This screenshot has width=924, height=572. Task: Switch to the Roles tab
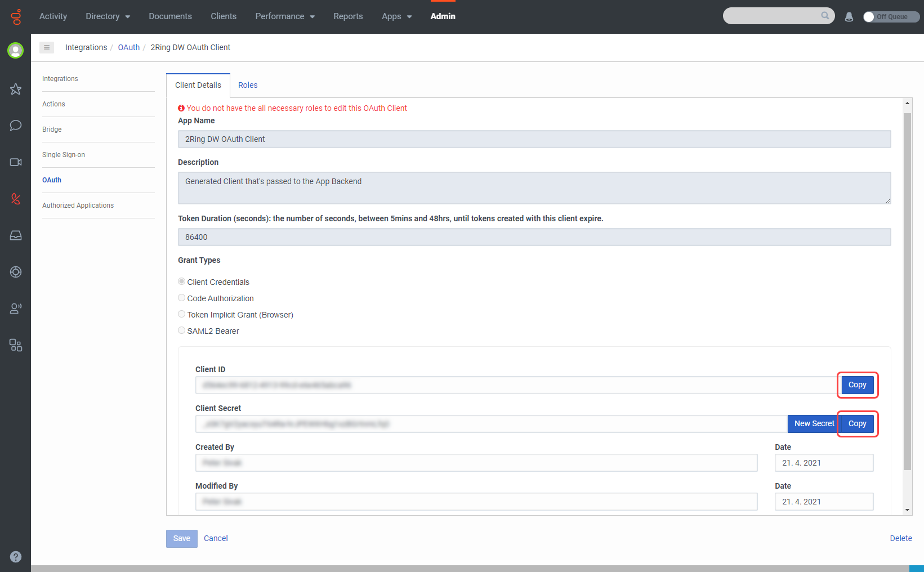click(x=248, y=85)
